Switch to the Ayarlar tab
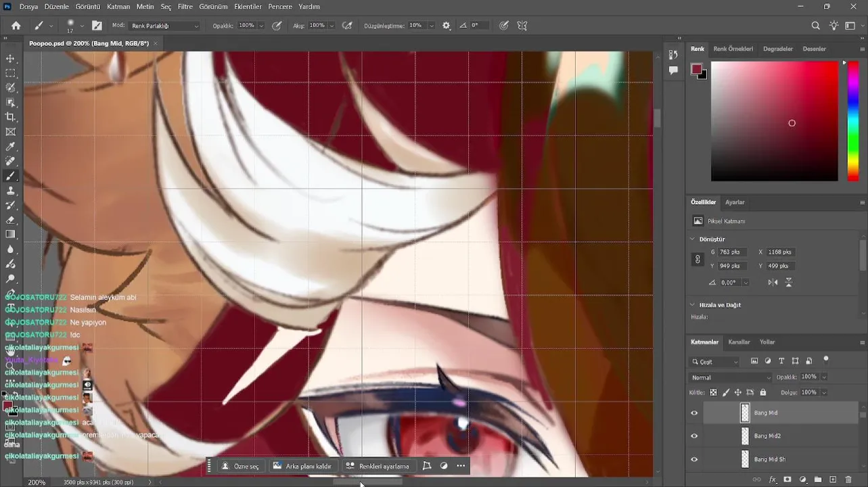 point(735,202)
